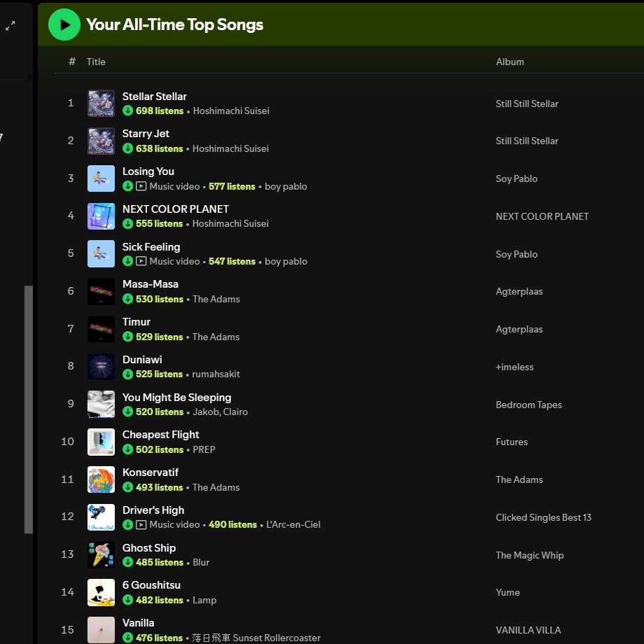Go to Sunset Rollercoaster artist page

click(256, 638)
